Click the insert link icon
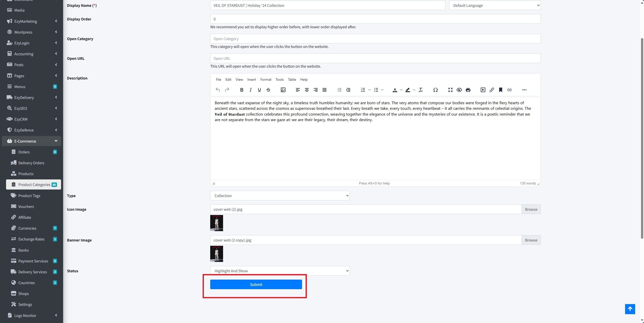Image resolution: width=644 pixels, height=323 pixels. point(492,90)
